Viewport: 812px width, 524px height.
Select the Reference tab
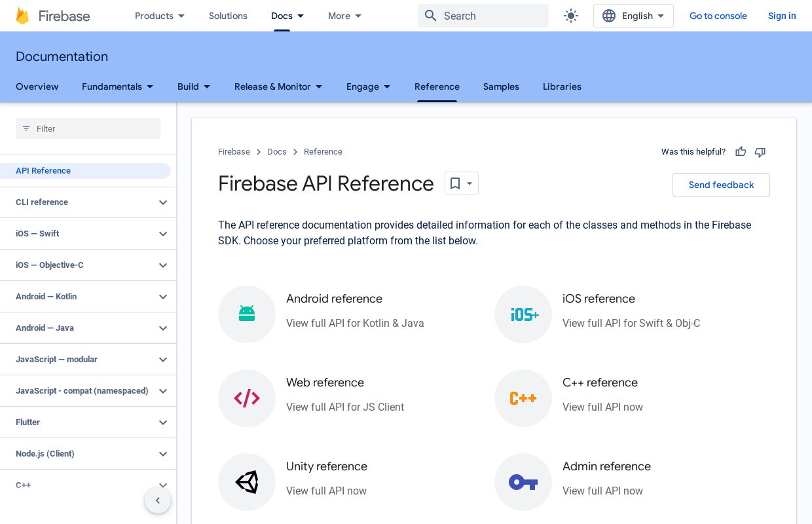[x=437, y=86]
